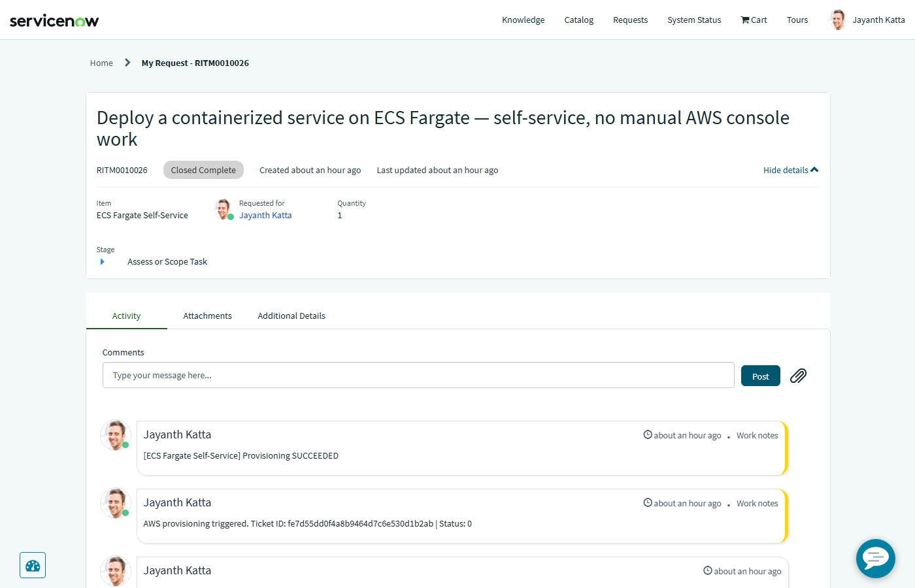Viewport: 915px width, 588px height.
Task: Click the ServiceNow logo
Action: 54,21
